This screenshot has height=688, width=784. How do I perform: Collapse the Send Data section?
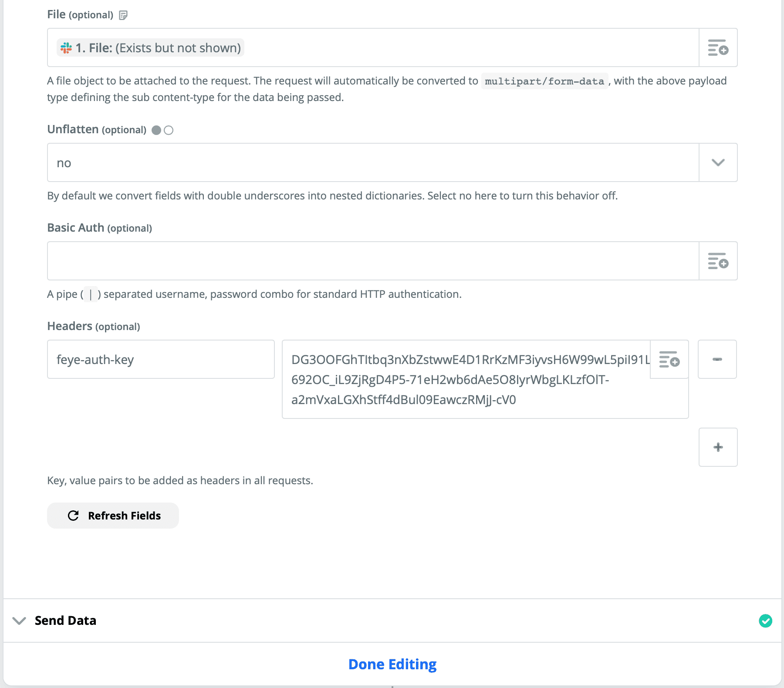point(19,621)
